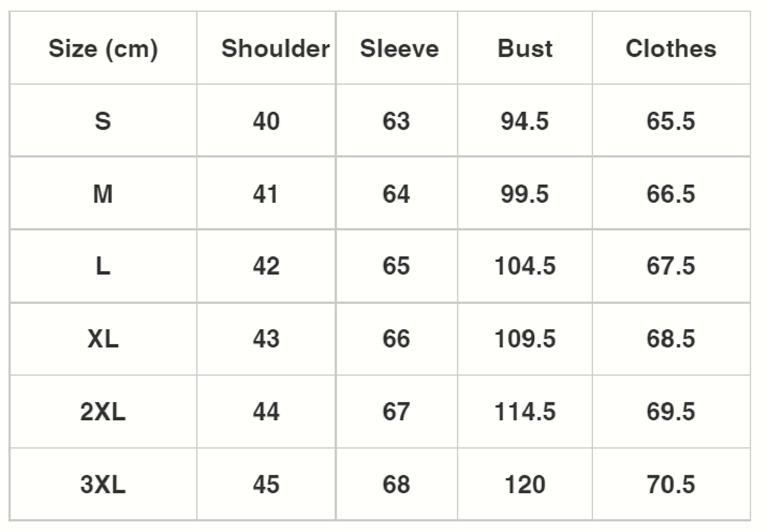Screen dimensions: 769x532
Task: Select sleeve value 66 for size XL
Action: click(x=396, y=339)
